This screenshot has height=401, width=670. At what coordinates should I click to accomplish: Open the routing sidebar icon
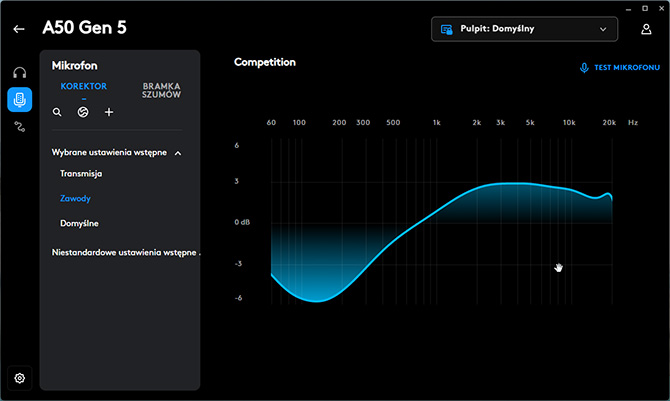point(20,127)
